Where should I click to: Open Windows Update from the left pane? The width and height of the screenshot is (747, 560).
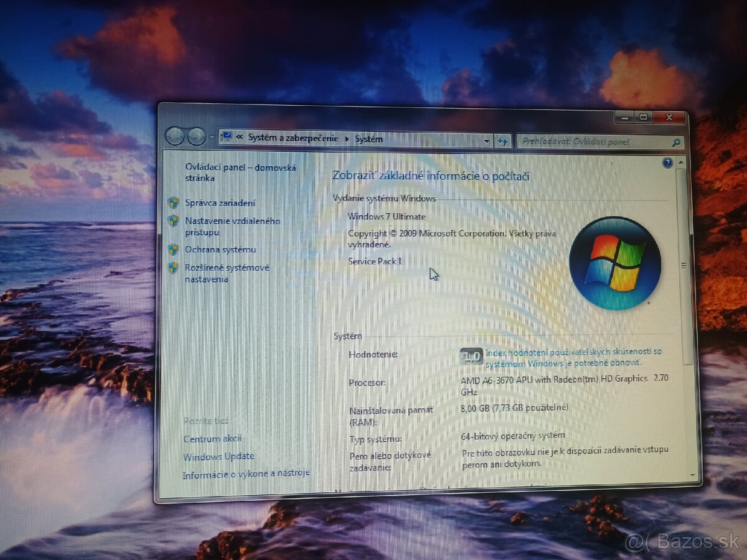click(x=218, y=456)
